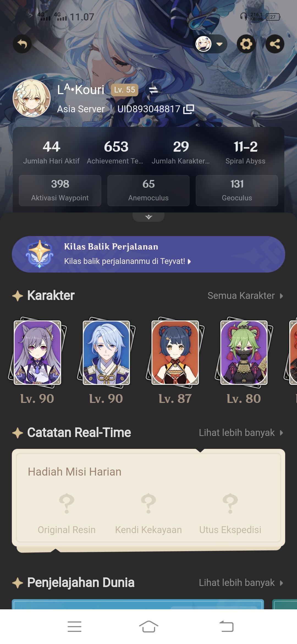The image size is (297, 644).
Task: Open Android recent apps menu icon
Action: pos(74,627)
